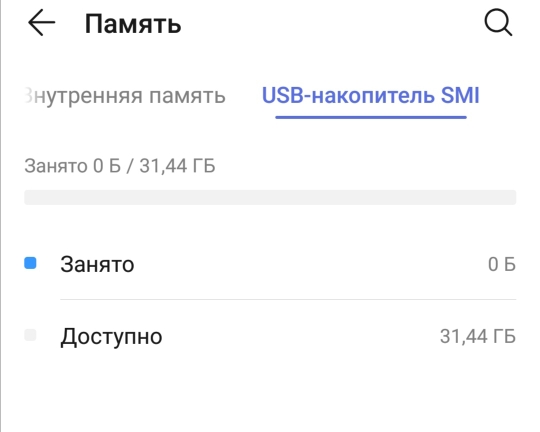Tap the word память in the left tab

187,96
